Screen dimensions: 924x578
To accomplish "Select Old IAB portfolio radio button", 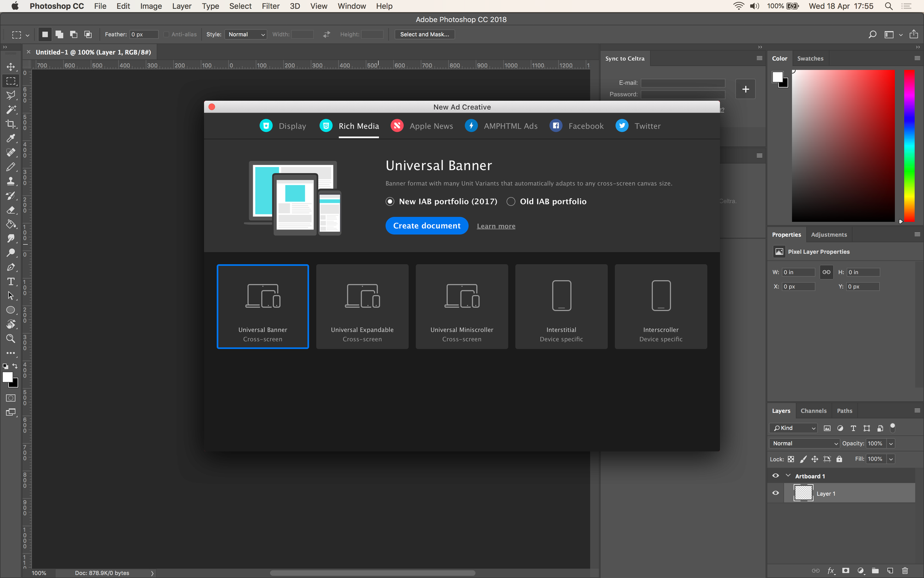I will click(x=511, y=202).
